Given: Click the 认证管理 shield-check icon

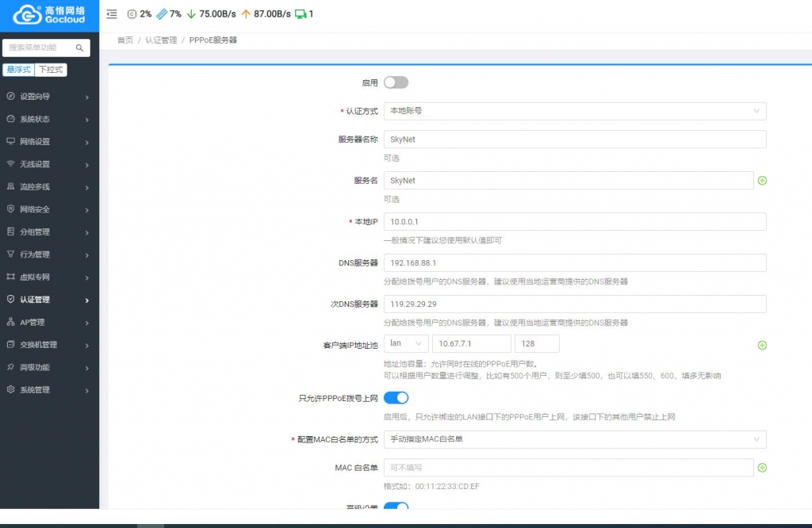Looking at the screenshot, I should click(10, 299).
